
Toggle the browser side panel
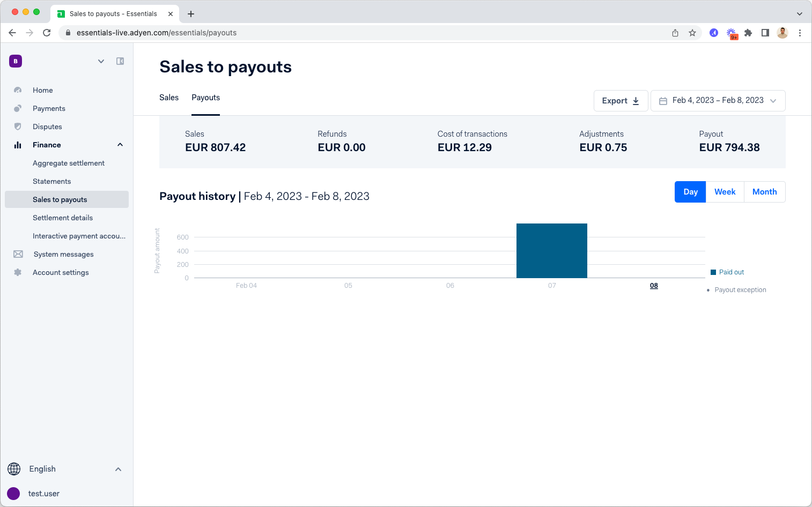click(x=765, y=33)
